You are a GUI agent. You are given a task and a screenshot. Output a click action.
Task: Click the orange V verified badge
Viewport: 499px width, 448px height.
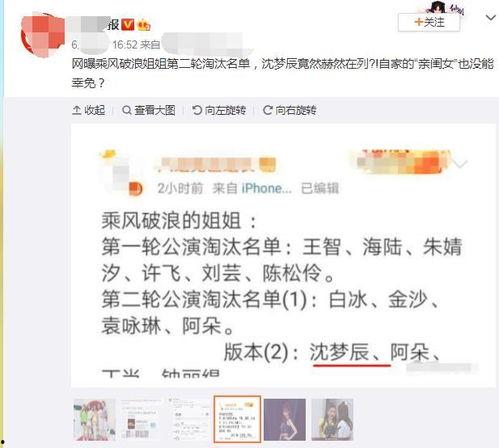pos(127,25)
